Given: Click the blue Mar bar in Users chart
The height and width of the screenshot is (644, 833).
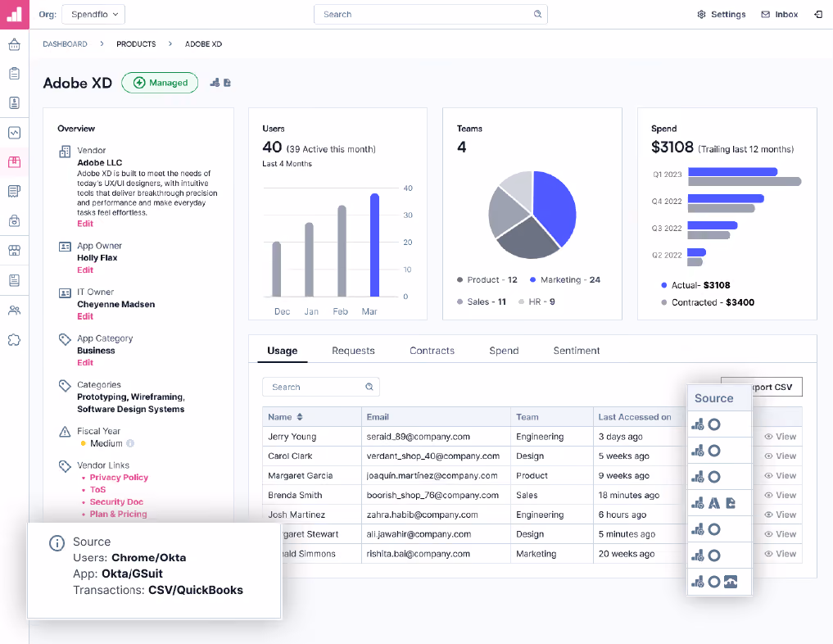Looking at the screenshot, I should pos(374,245).
